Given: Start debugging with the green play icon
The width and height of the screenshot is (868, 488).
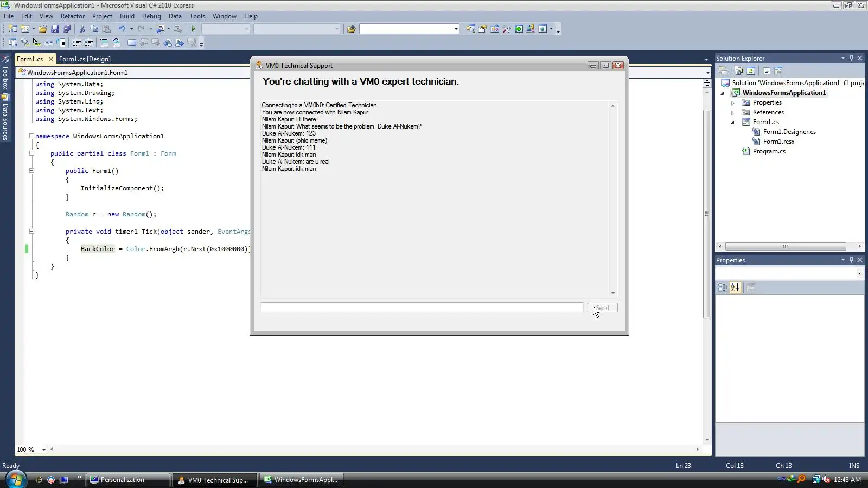Looking at the screenshot, I should 193,29.
